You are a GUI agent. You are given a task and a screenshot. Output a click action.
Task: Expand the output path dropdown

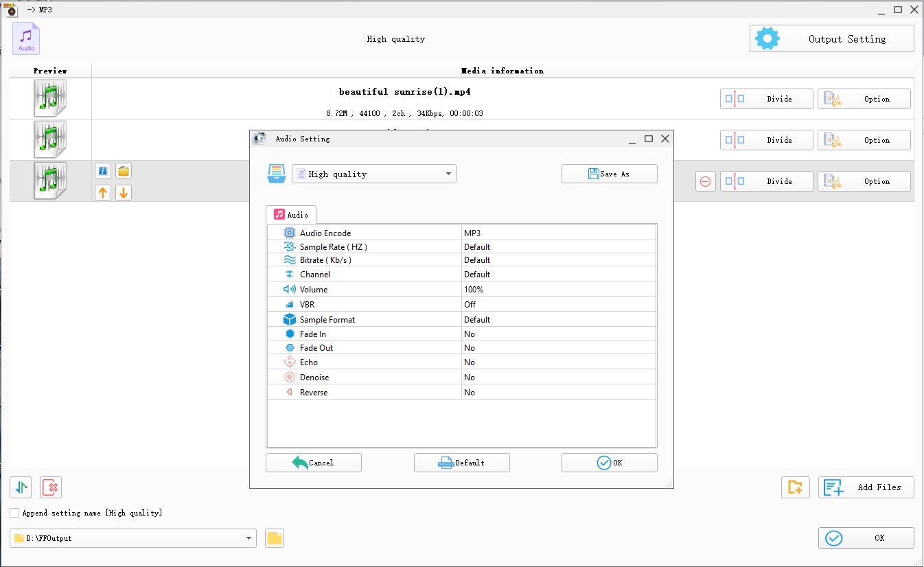coord(249,538)
